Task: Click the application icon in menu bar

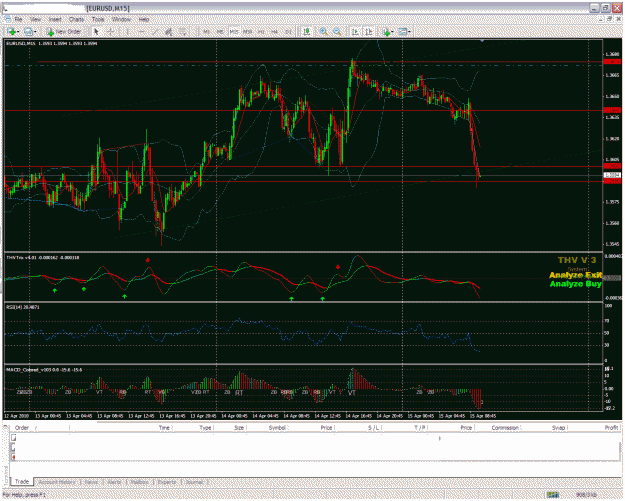Action: pos(8,19)
